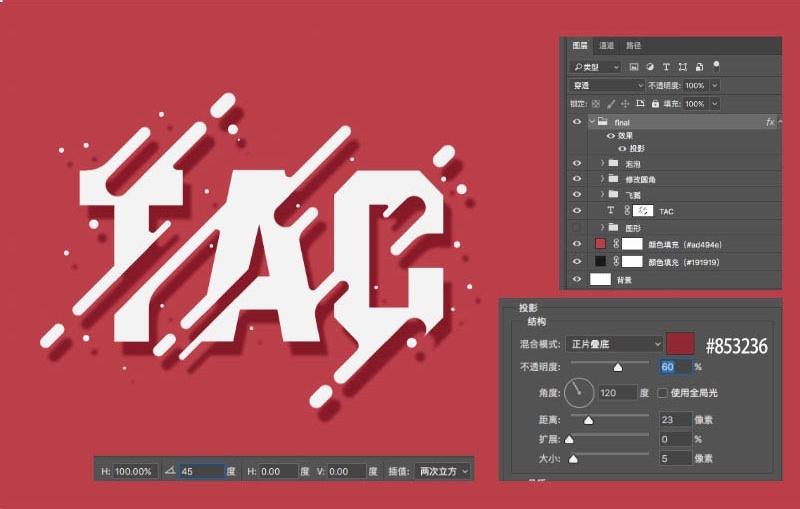The width and height of the screenshot is (800, 509).
Task: Click the TAC layer mask thumbnail
Action: pyautogui.click(x=643, y=210)
